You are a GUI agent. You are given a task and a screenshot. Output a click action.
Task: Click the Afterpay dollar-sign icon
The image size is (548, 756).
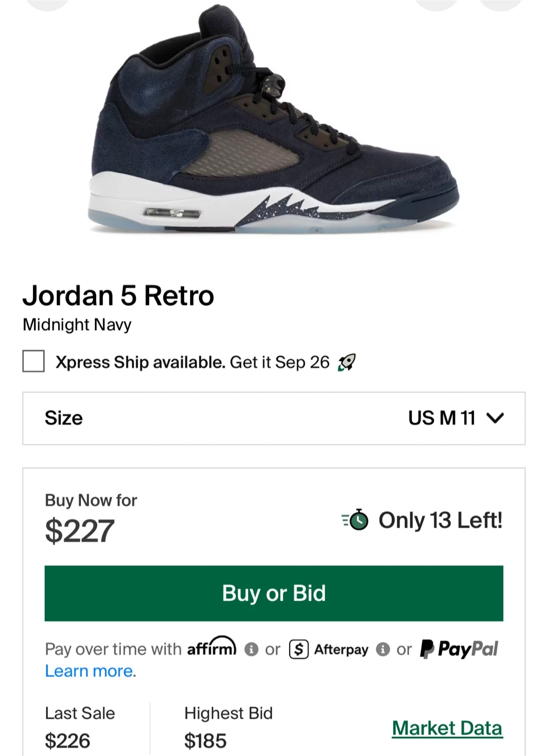coord(299,649)
